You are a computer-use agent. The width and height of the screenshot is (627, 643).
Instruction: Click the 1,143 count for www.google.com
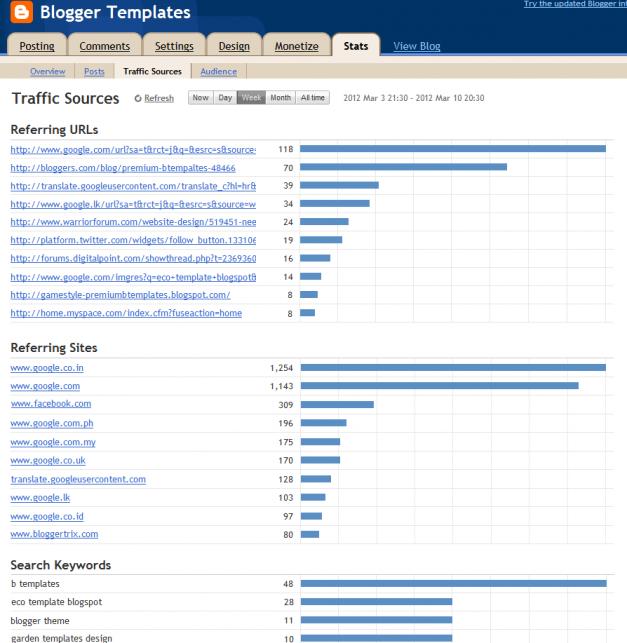click(x=281, y=386)
